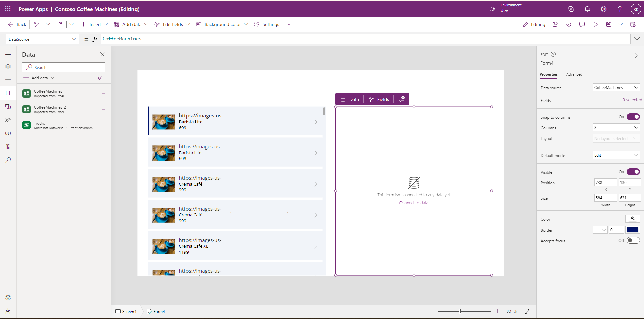
Task: Click the formula bar text CoffeeMachines
Action: [x=122, y=39]
